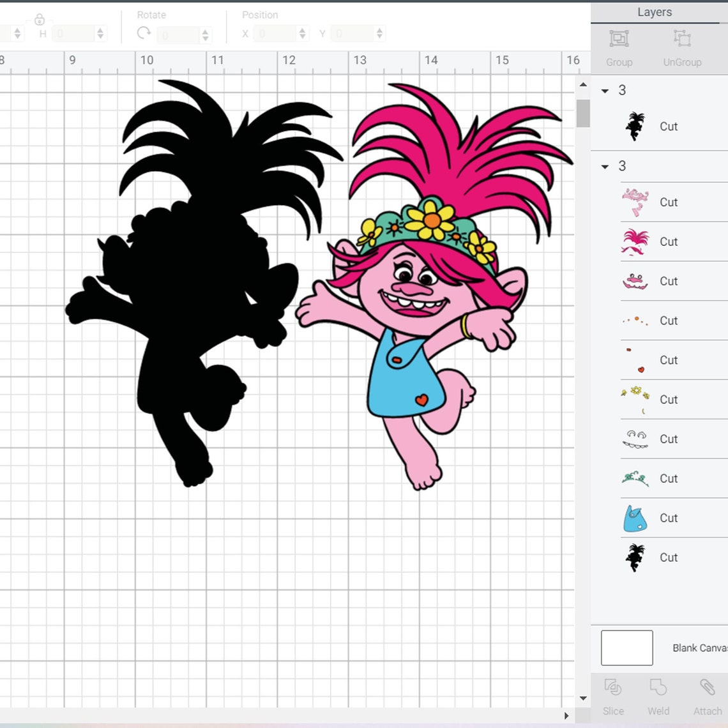Click the Position X input field
The width and height of the screenshot is (728, 728).
(x=275, y=33)
